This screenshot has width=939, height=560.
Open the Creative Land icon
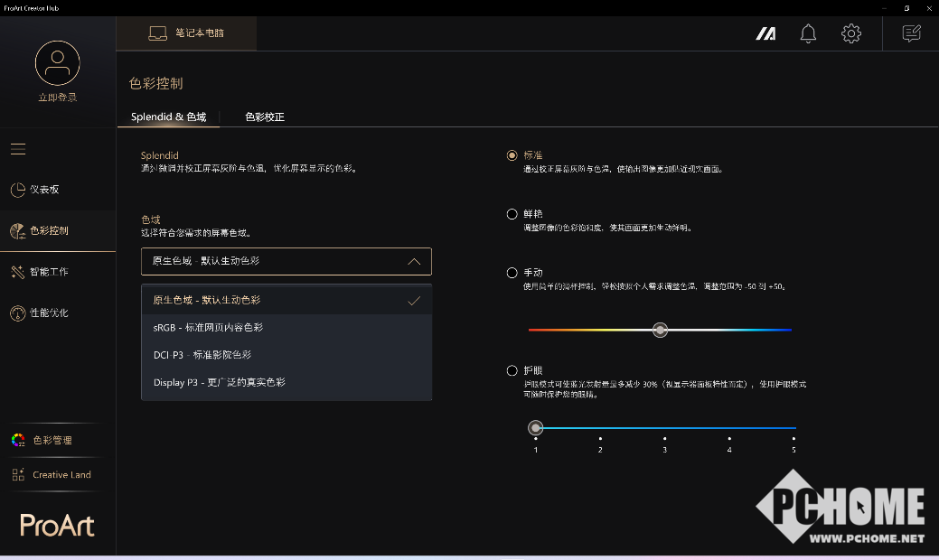(x=18, y=474)
